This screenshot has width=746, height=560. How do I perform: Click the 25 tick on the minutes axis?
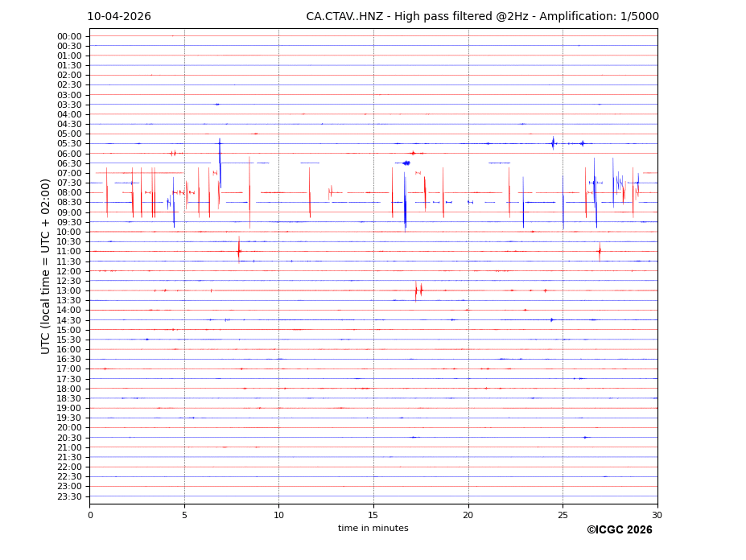tap(563, 515)
